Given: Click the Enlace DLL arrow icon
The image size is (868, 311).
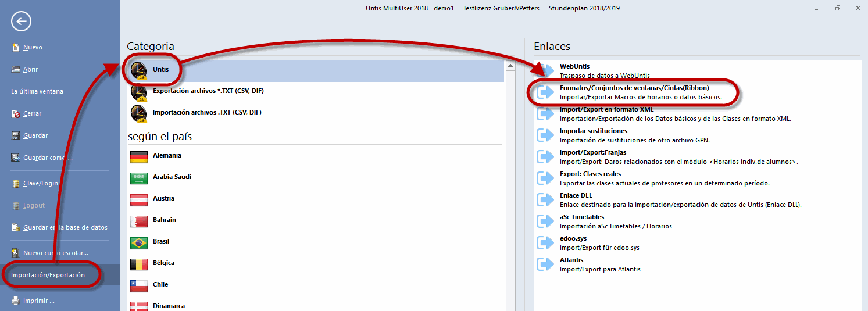Looking at the screenshot, I should click(x=545, y=200).
